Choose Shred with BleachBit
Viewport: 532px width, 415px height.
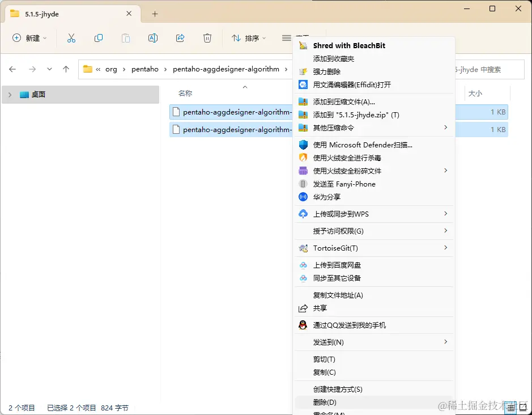(x=374, y=45)
